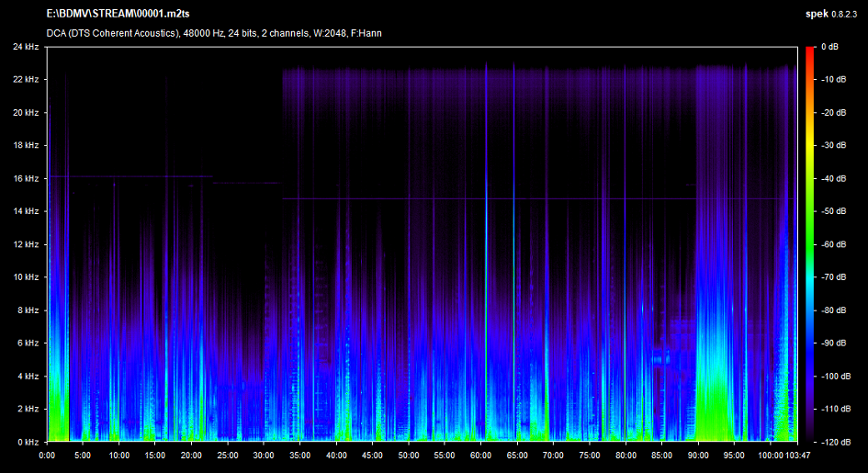This screenshot has width=868, height=473.
Task: Click the 103:47 end time label
Action: coord(795,455)
